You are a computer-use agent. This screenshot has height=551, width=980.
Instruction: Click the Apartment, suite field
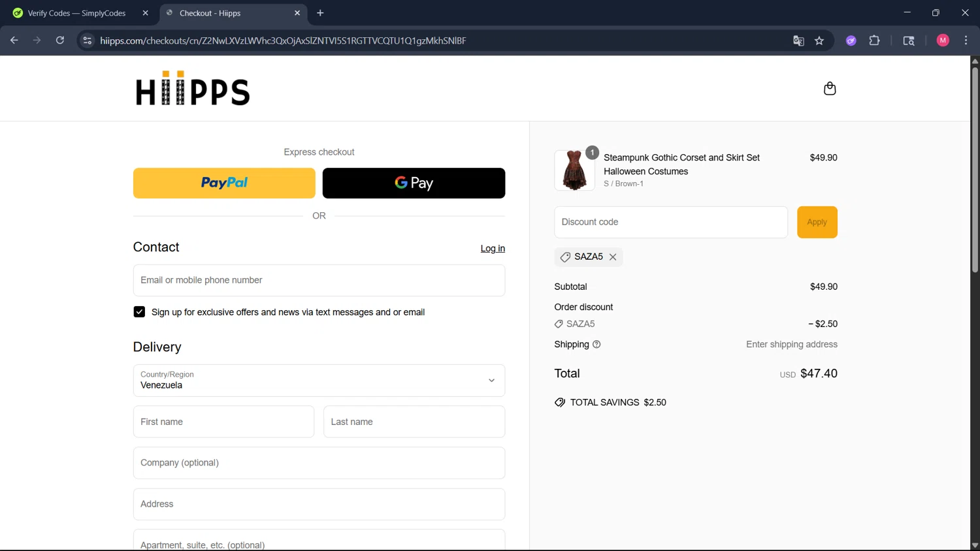319,541
